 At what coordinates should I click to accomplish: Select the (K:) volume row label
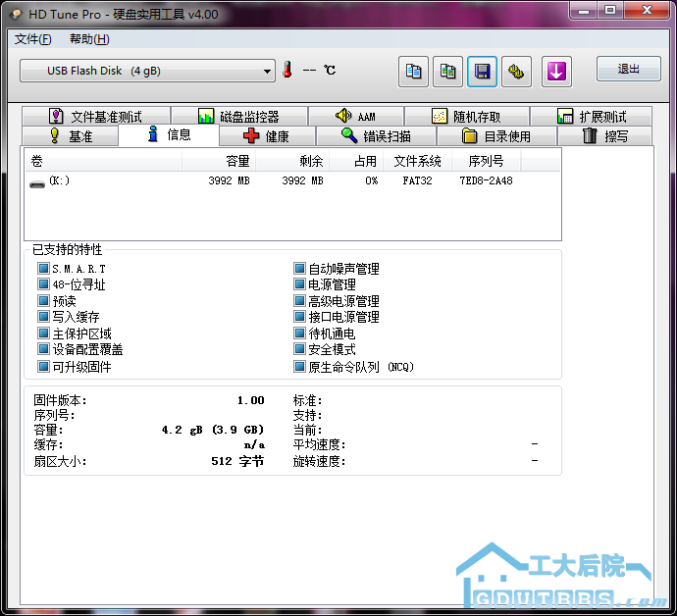[59, 180]
